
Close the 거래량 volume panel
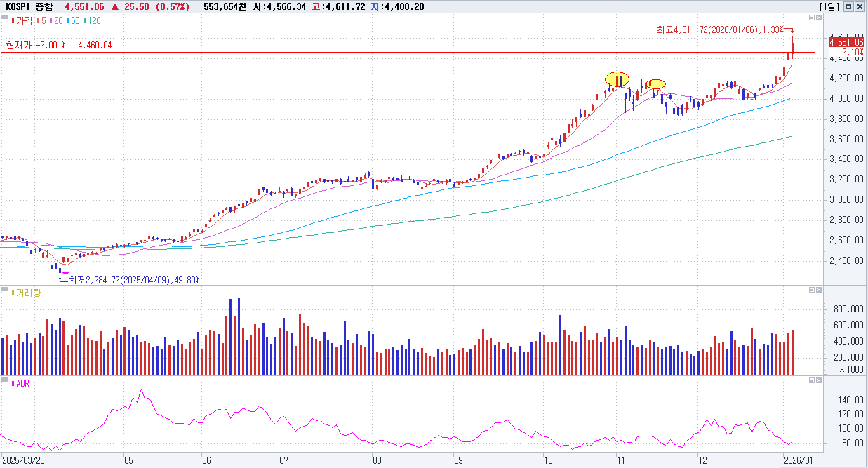[820, 290]
